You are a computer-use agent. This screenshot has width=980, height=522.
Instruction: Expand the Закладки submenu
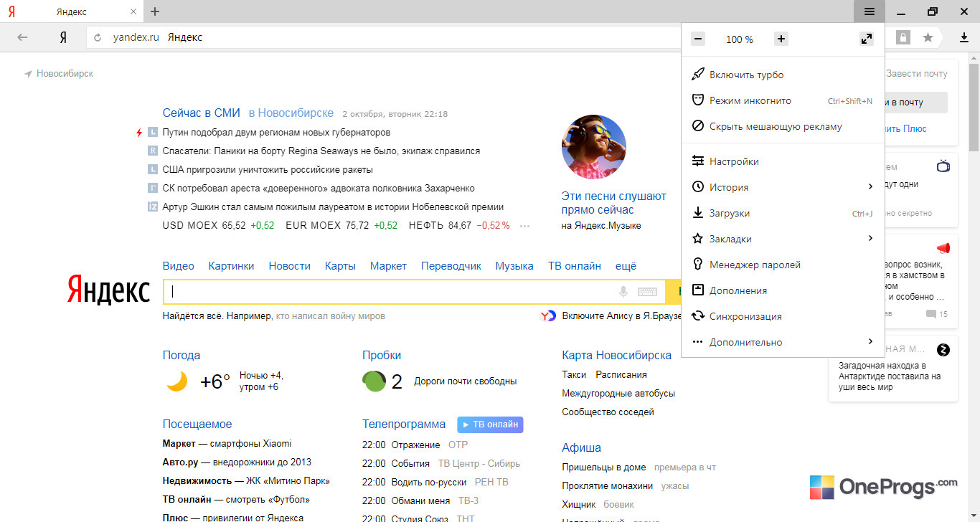pos(783,239)
